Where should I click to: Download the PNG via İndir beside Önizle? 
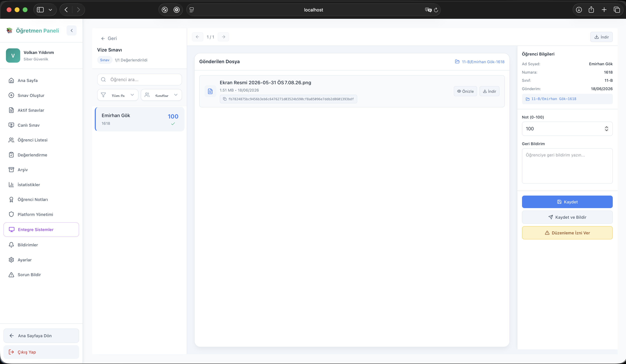click(489, 91)
